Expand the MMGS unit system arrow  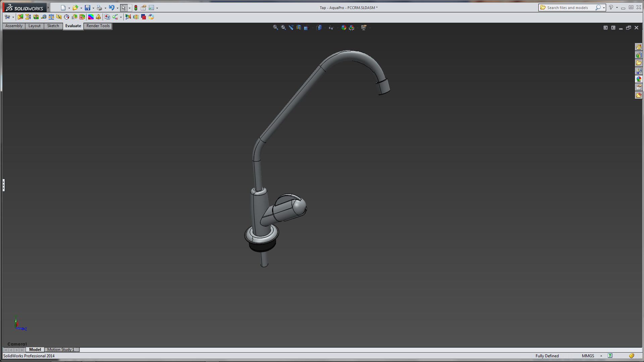point(601,356)
